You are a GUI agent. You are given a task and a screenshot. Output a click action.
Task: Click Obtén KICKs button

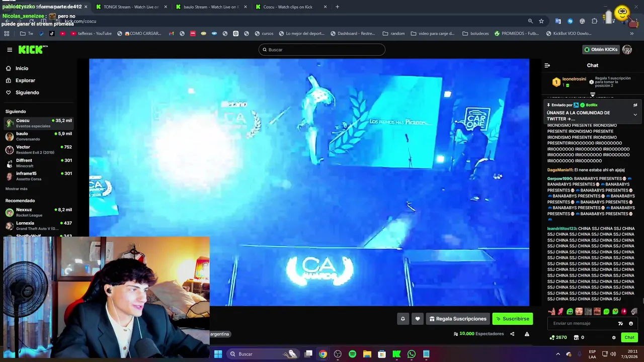(601, 49)
